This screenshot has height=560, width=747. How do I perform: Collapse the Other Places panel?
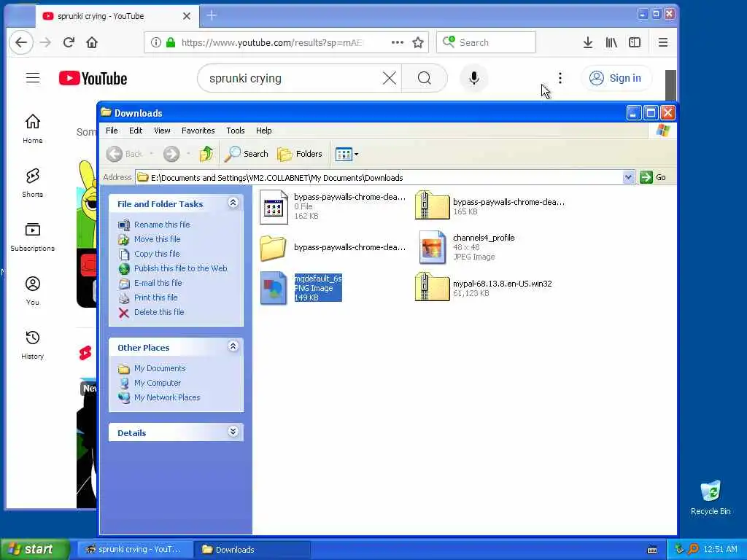(x=233, y=346)
